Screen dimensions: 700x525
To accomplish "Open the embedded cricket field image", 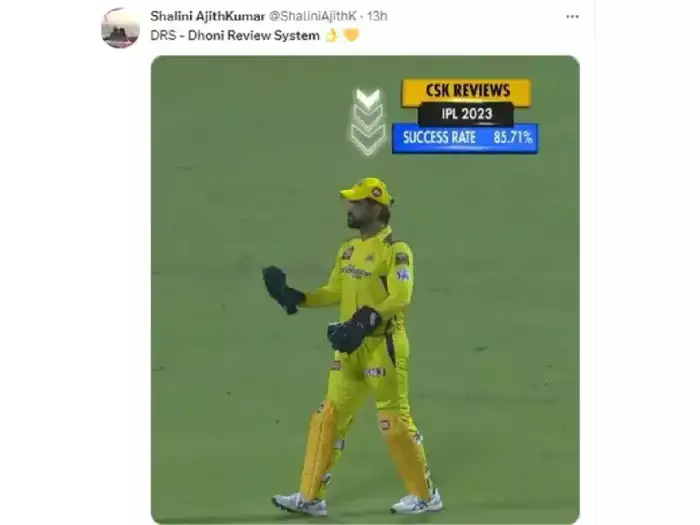I will coord(365,289).
